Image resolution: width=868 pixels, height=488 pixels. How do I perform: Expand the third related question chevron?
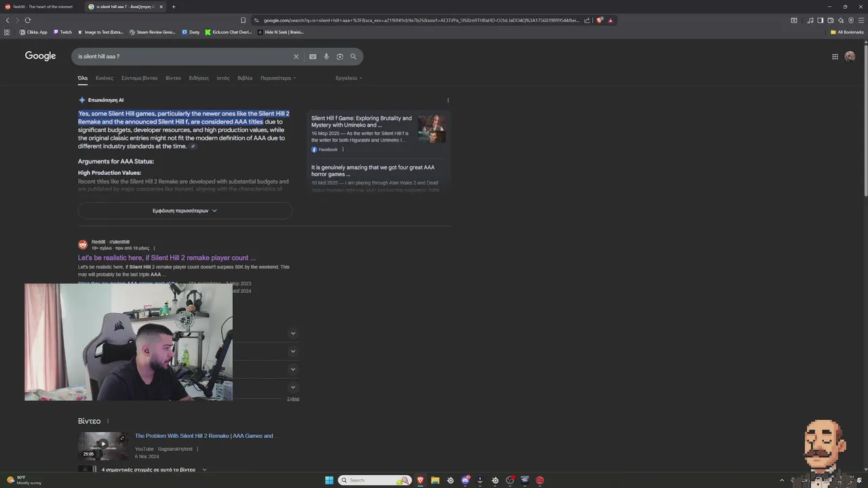coord(293,369)
